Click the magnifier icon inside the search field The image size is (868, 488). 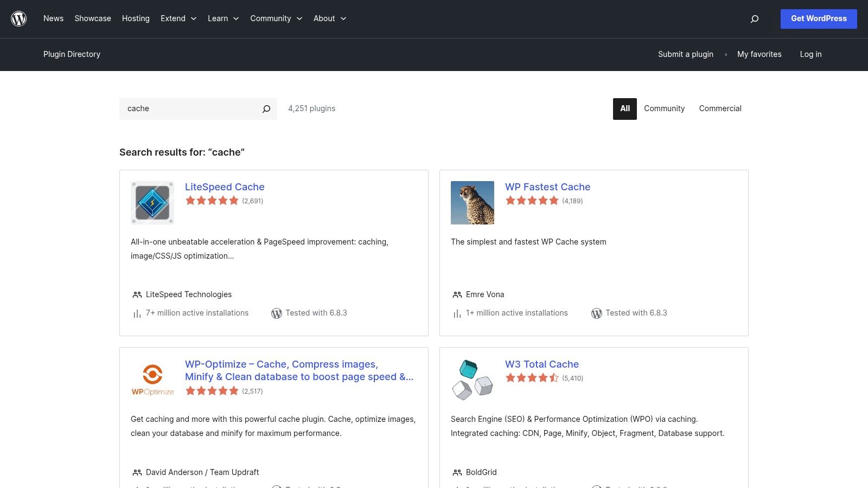[x=266, y=108]
